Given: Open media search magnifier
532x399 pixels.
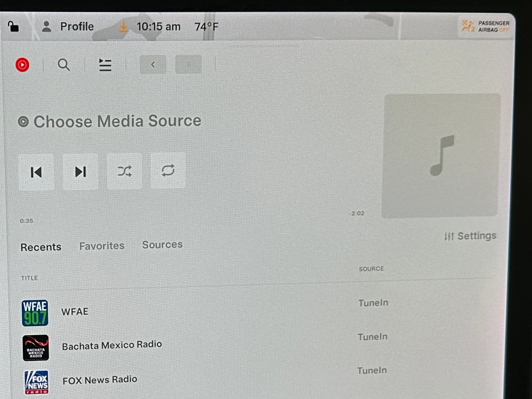Looking at the screenshot, I should pyautogui.click(x=64, y=65).
